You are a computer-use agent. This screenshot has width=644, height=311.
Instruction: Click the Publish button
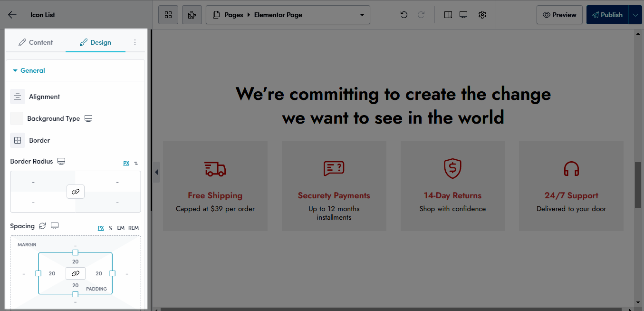click(607, 15)
